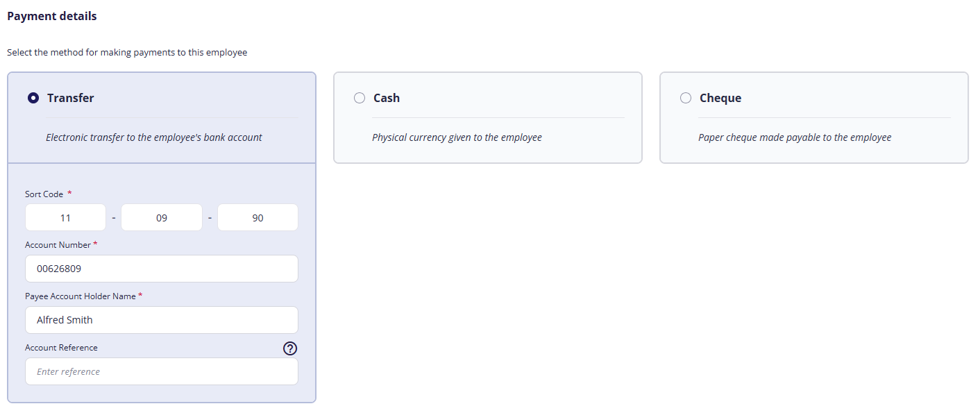Focus the Account Number input field
Viewport: 980px width, 413px height.
pos(162,269)
